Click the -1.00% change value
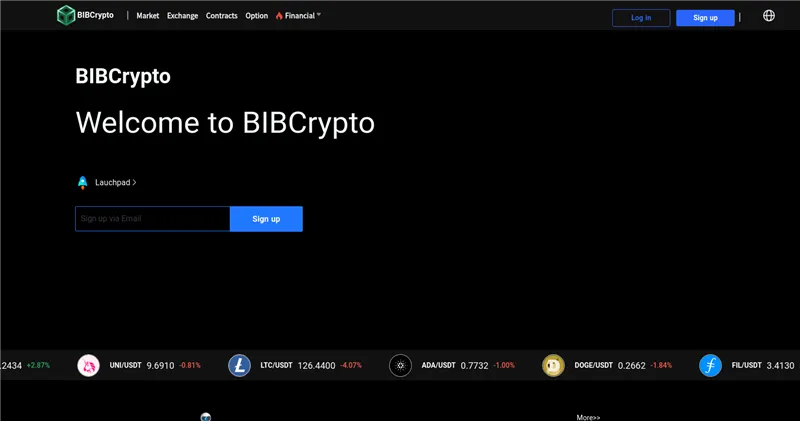The height and width of the screenshot is (421, 800). pos(504,365)
